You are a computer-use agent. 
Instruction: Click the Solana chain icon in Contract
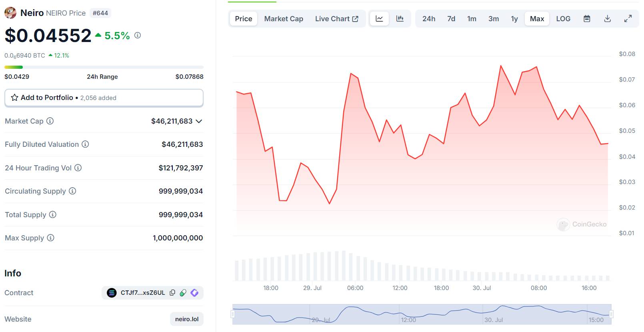coord(112,293)
